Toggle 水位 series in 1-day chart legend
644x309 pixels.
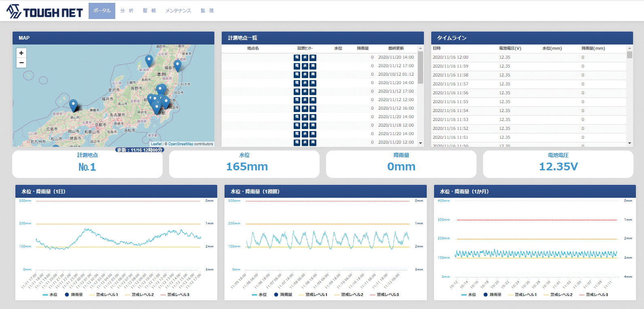click(50, 295)
